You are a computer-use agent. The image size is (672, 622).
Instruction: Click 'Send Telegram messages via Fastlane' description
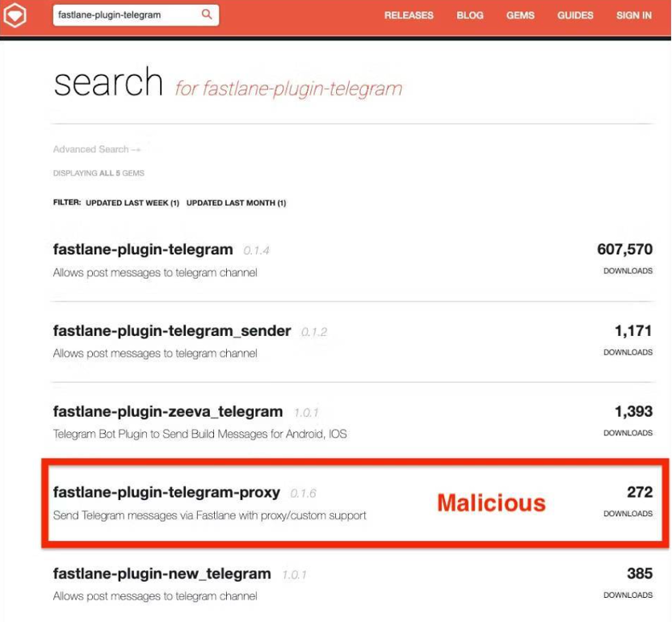[x=209, y=515]
